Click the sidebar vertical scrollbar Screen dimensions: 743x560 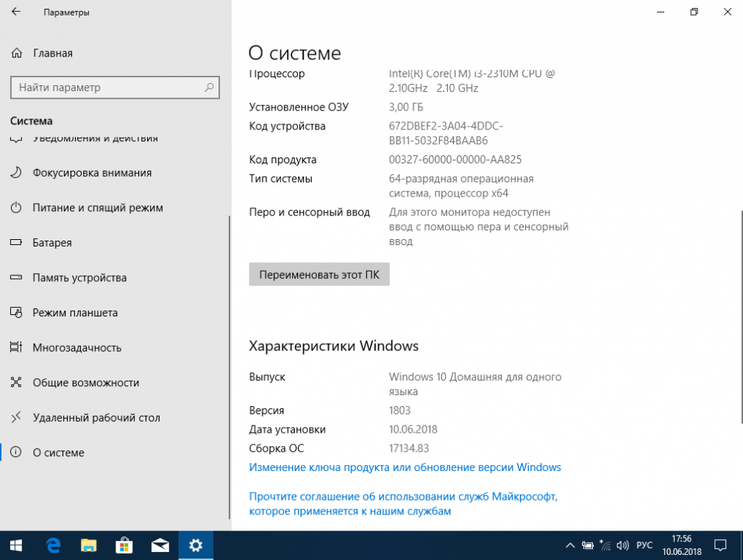point(230,367)
